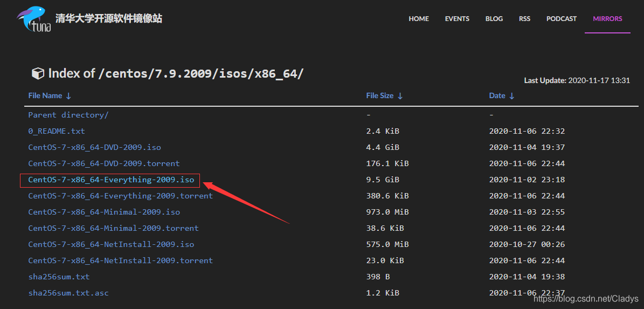Click the 575.0 MiB file size
The width and height of the screenshot is (644, 309).
(x=387, y=244)
